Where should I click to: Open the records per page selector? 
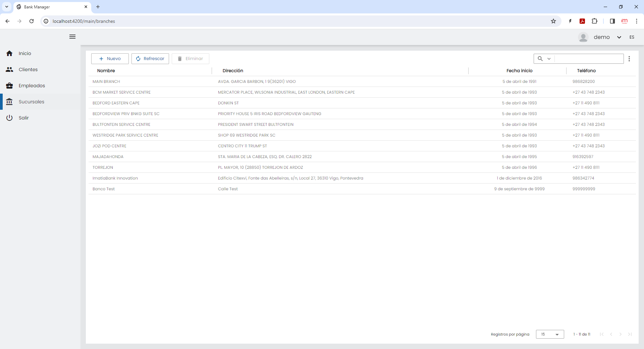coord(550,334)
